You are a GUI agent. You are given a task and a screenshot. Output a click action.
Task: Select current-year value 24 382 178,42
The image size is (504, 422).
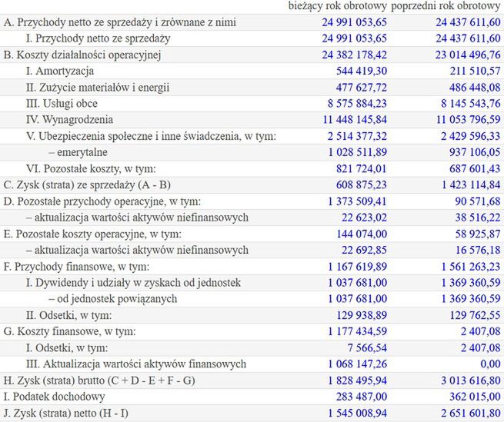point(355,55)
